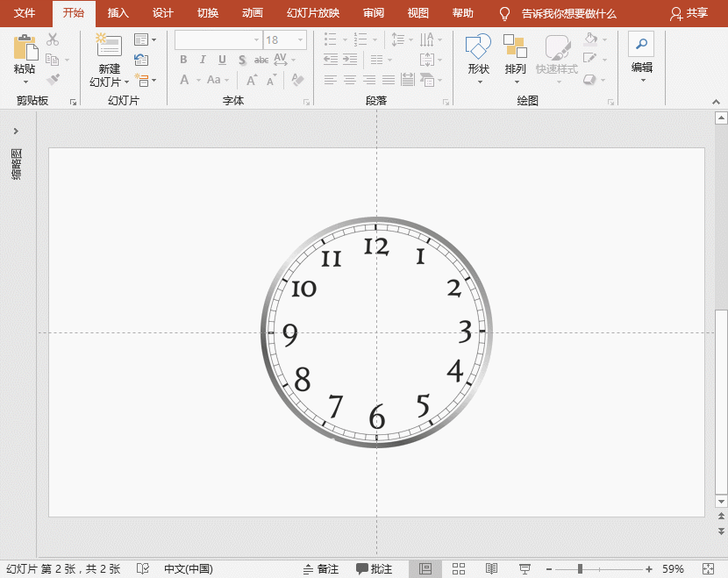Viewport: 728px width, 578px height.
Task: Open the font name combo box
Action: tap(218, 40)
